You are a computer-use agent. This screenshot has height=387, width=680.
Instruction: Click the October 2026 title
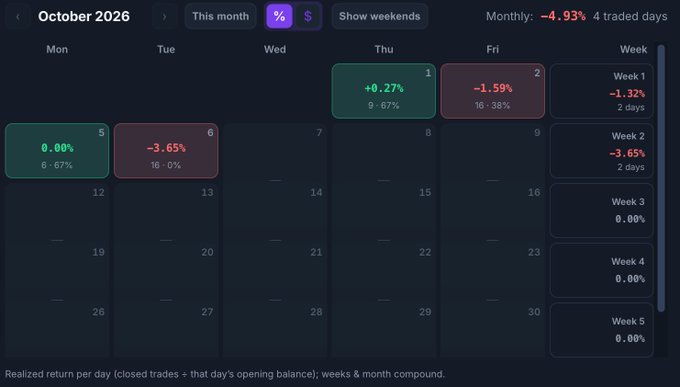click(x=84, y=16)
